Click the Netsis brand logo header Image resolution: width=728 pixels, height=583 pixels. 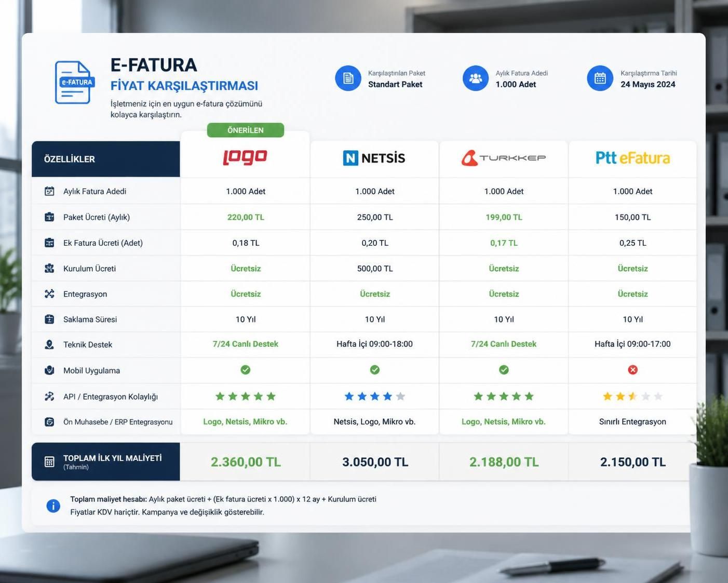click(374, 158)
